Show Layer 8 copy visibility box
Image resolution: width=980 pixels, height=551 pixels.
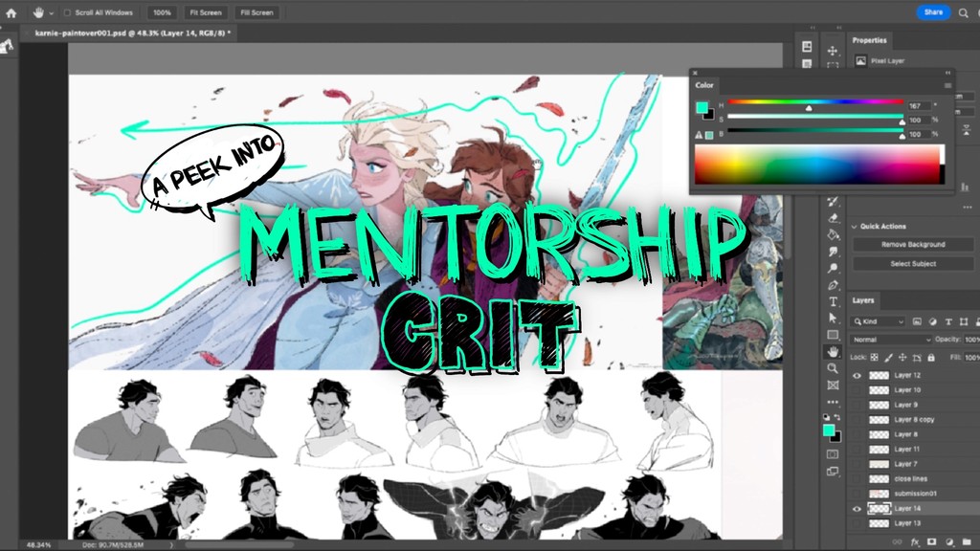tap(857, 420)
